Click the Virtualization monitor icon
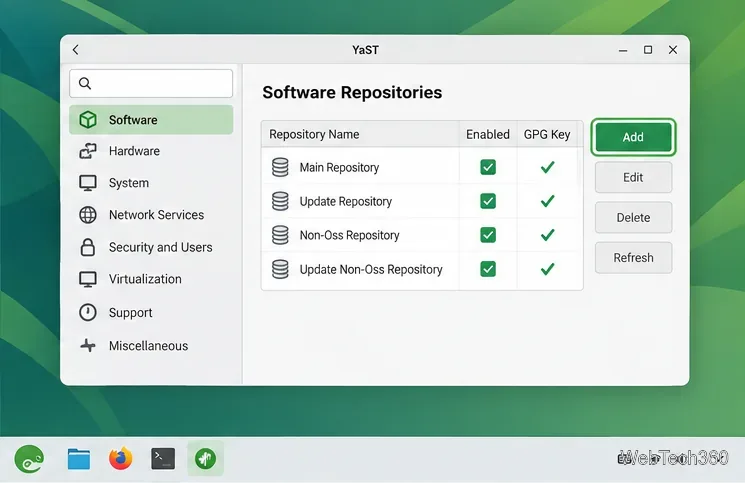 [x=88, y=279]
